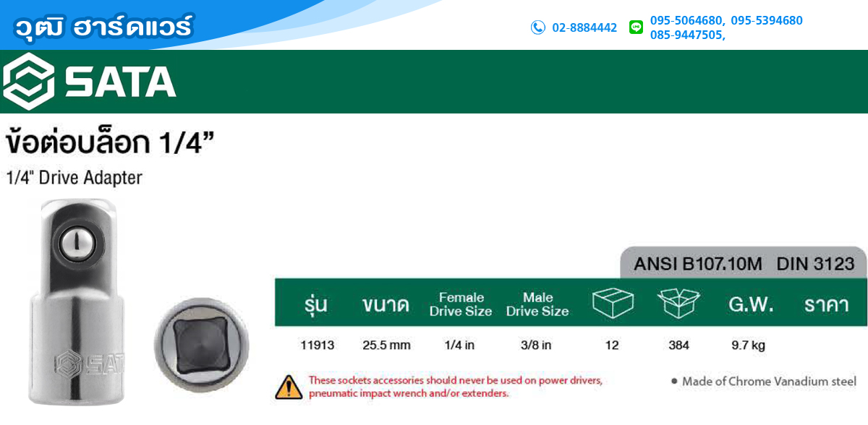Click the orange warning triangle icon
868x425 pixels.
point(289,387)
